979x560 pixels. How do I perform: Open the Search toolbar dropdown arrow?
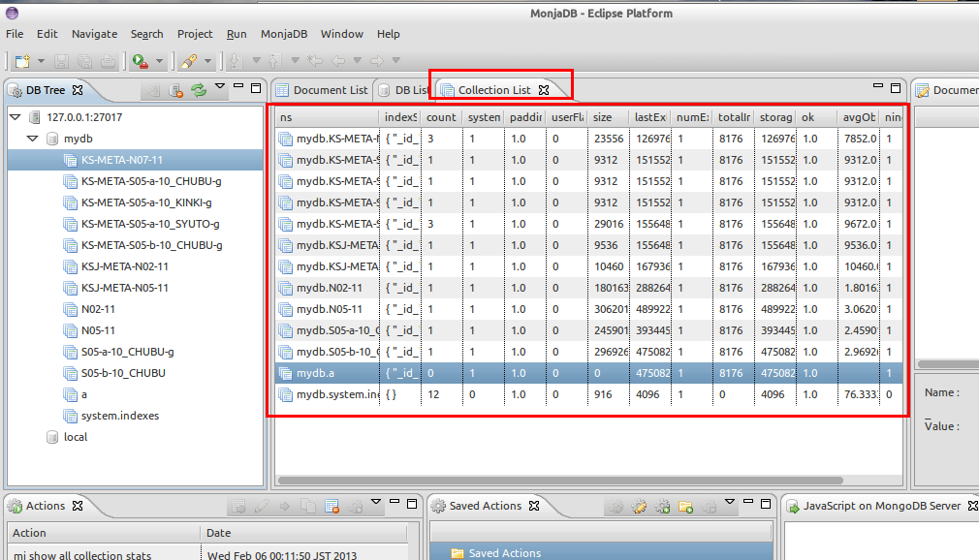point(207,61)
